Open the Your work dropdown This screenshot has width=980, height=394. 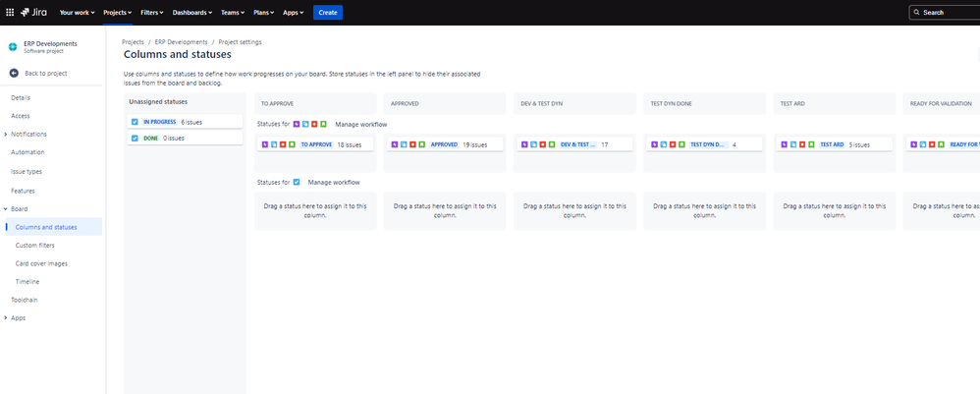(77, 13)
